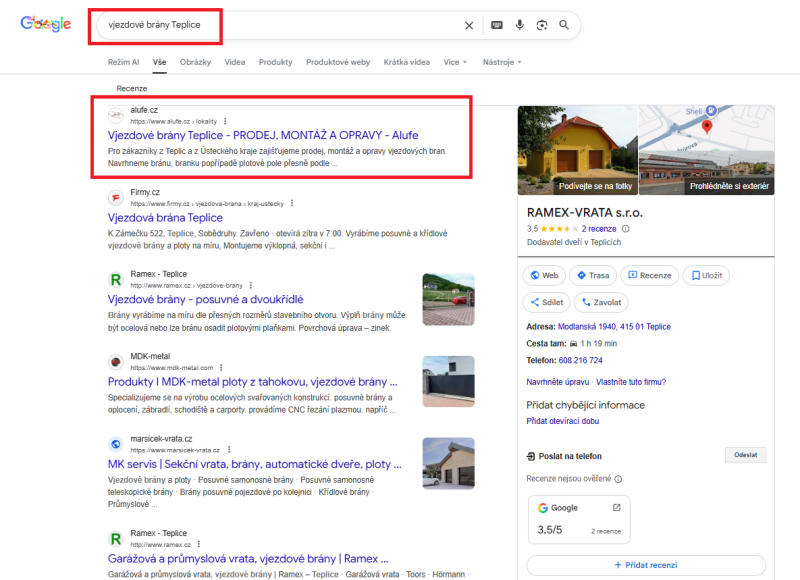Viewport: 800px width, 580px height.
Task: Open the on-screen keyboard icon
Action: pyautogui.click(x=497, y=25)
